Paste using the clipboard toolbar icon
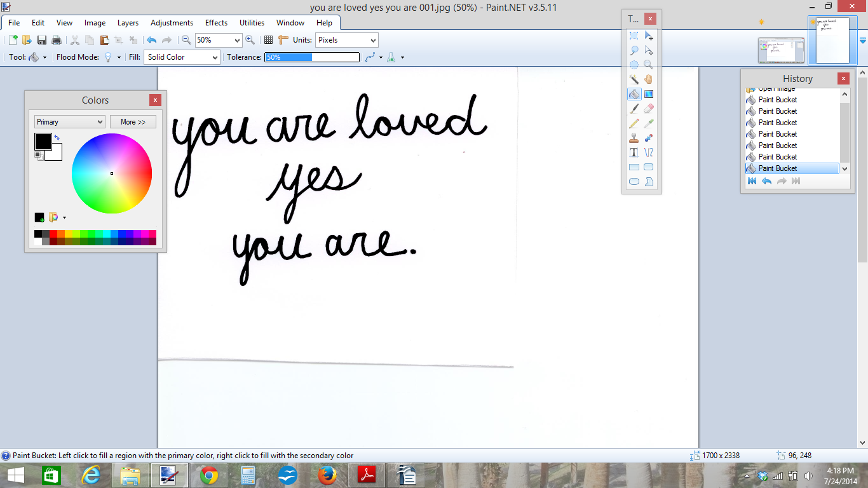The image size is (868, 488). pyautogui.click(x=104, y=40)
